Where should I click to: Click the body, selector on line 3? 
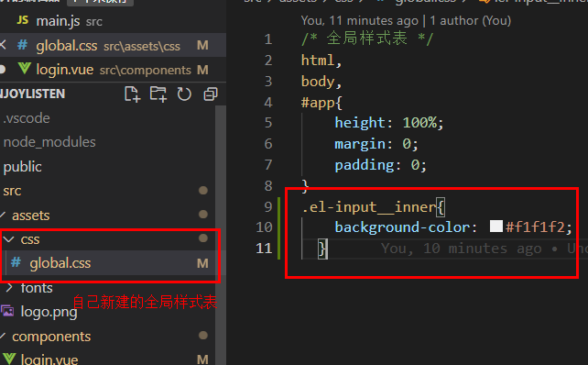click(321, 81)
